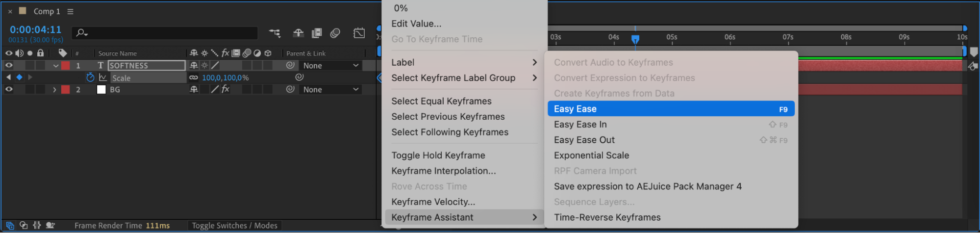Click Toggle Switches / Modes button
The width and height of the screenshot is (980, 233).
[x=234, y=226]
